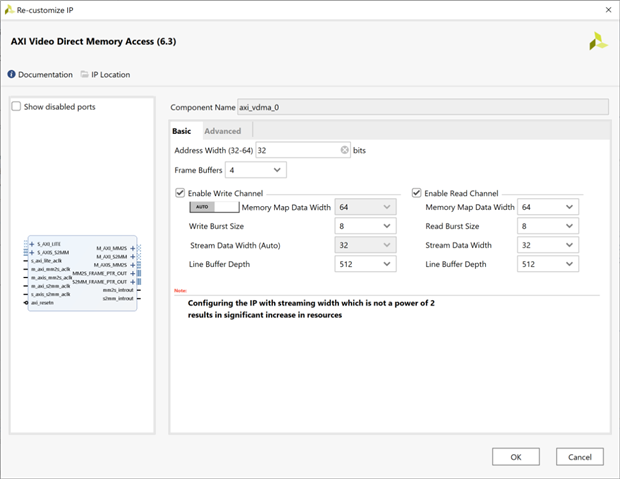Toggle the AUTO Memory Map Data Width switch
The image size is (620, 479).
[214, 207]
